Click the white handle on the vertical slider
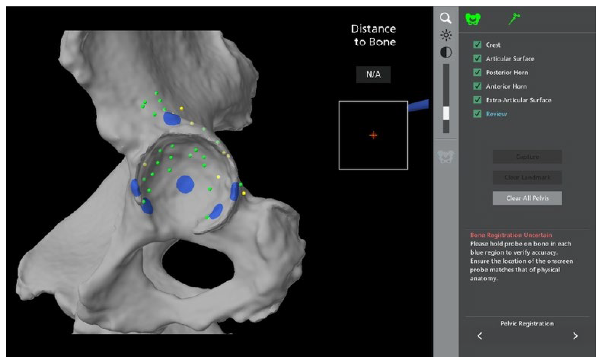 click(x=446, y=113)
